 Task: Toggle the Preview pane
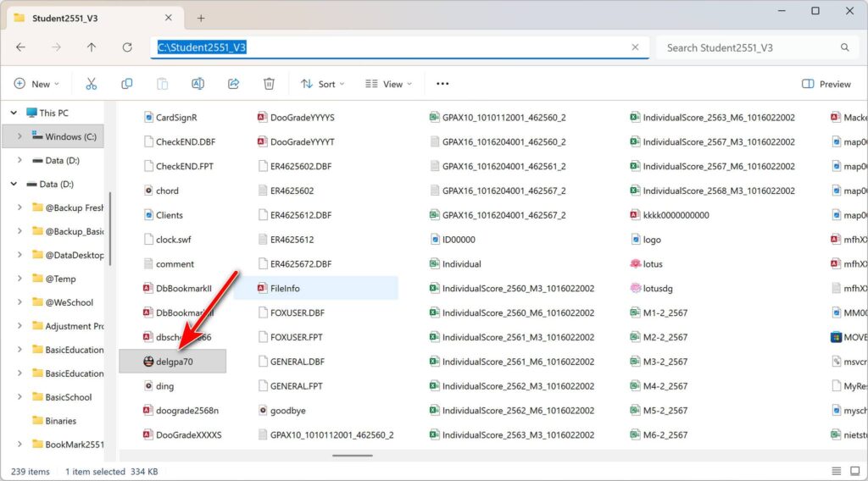826,84
